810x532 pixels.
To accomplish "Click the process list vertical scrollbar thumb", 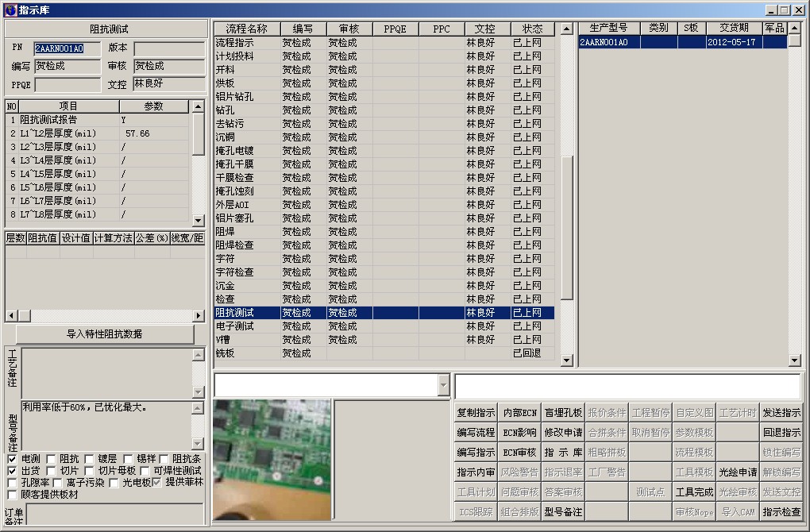I will click(567, 228).
